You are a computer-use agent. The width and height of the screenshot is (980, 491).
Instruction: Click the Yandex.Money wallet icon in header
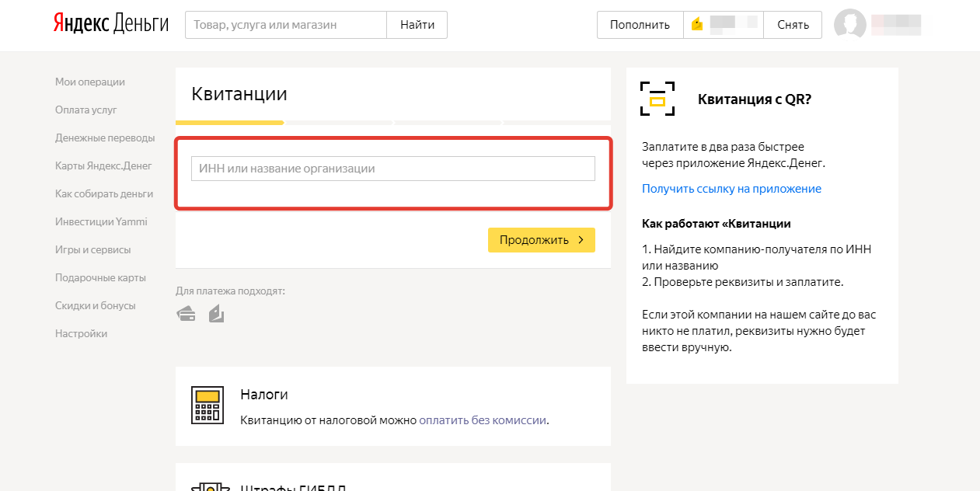pos(697,24)
